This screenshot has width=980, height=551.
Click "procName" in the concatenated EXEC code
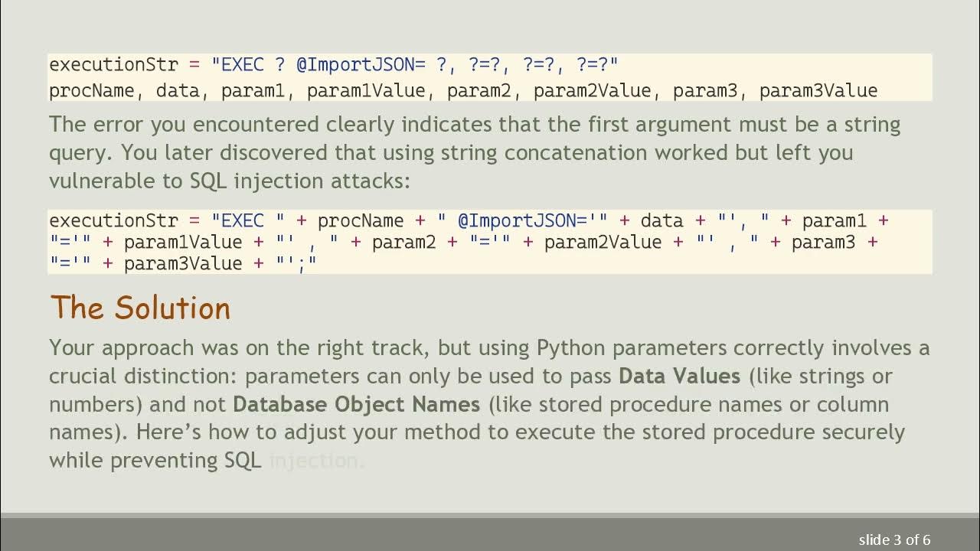pos(360,221)
